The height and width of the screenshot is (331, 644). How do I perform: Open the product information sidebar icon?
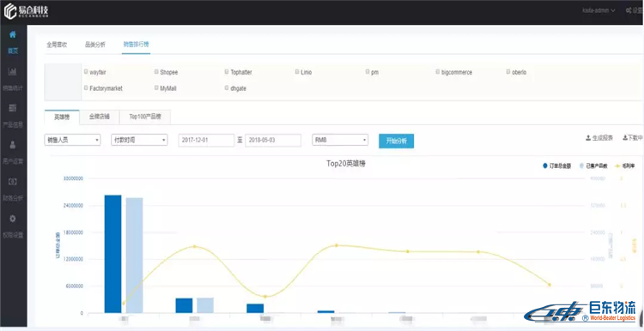13,108
